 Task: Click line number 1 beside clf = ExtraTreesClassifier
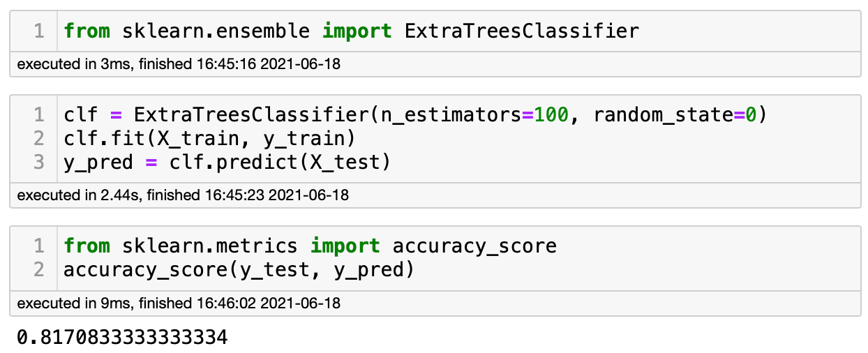38,114
